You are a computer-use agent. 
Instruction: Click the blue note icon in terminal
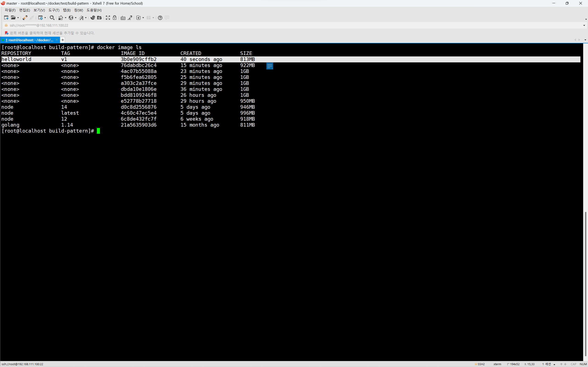(270, 66)
